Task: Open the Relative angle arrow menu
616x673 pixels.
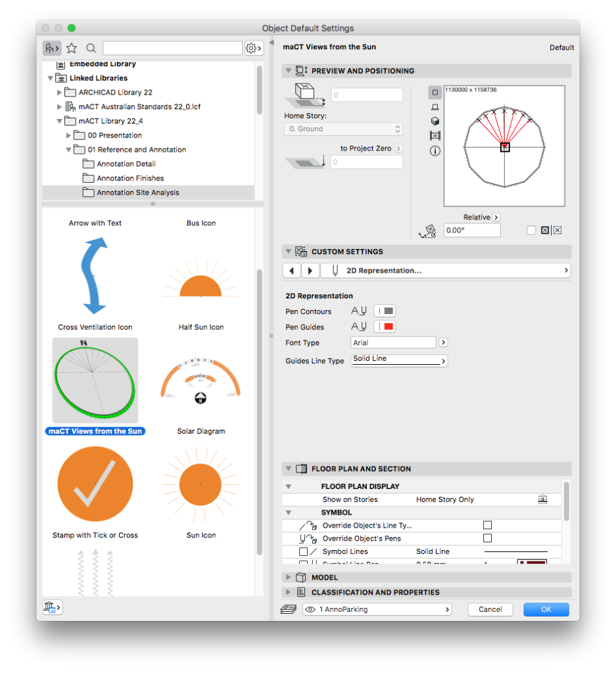Action: tap(496, 217)
